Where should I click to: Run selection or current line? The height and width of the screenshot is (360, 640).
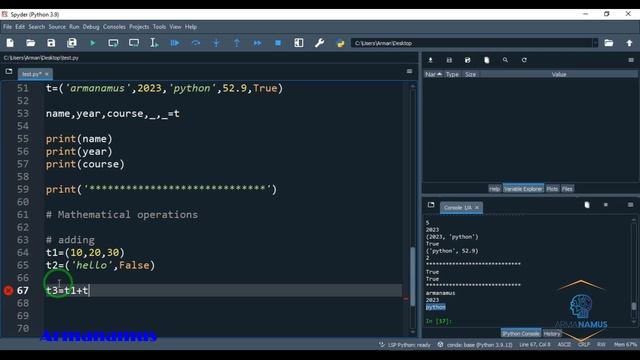[154, 43]
